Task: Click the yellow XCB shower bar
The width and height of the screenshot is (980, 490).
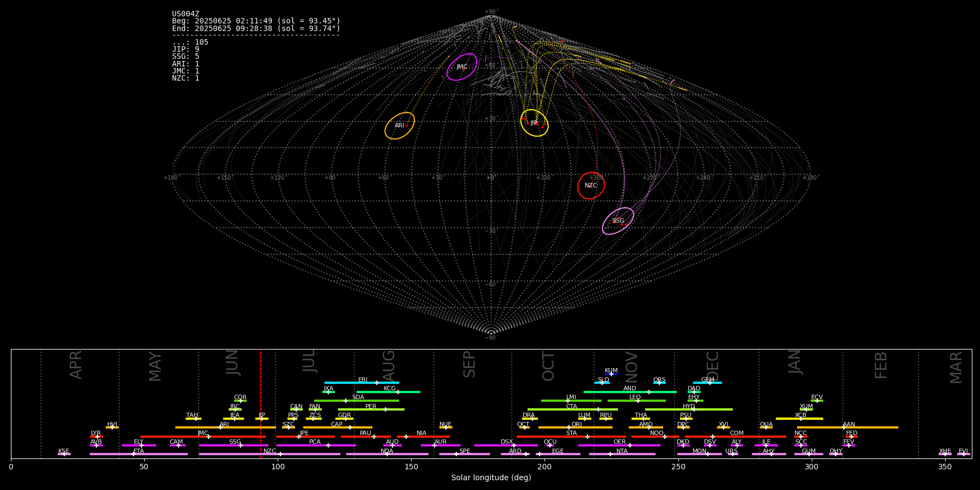Action: point(799,419)
